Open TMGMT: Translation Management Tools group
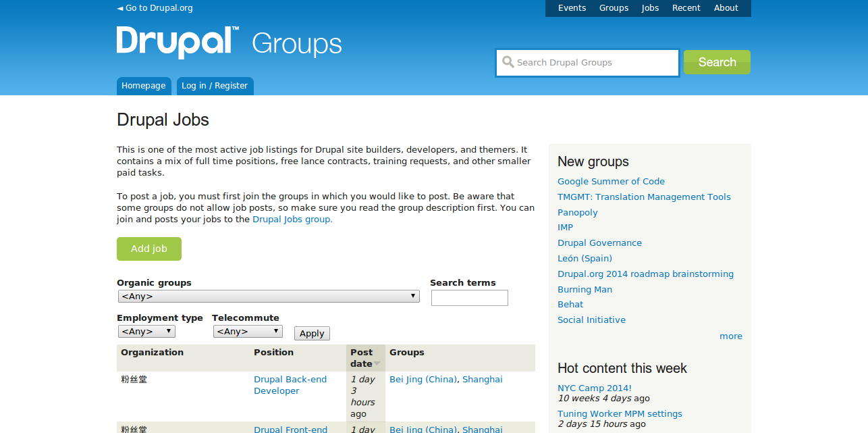The image size is (868, 433). 644,197
